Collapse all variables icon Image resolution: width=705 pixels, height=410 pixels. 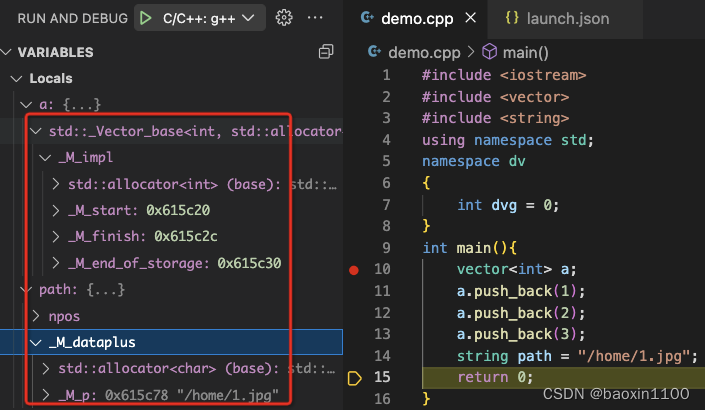click(x=326, y=52)
